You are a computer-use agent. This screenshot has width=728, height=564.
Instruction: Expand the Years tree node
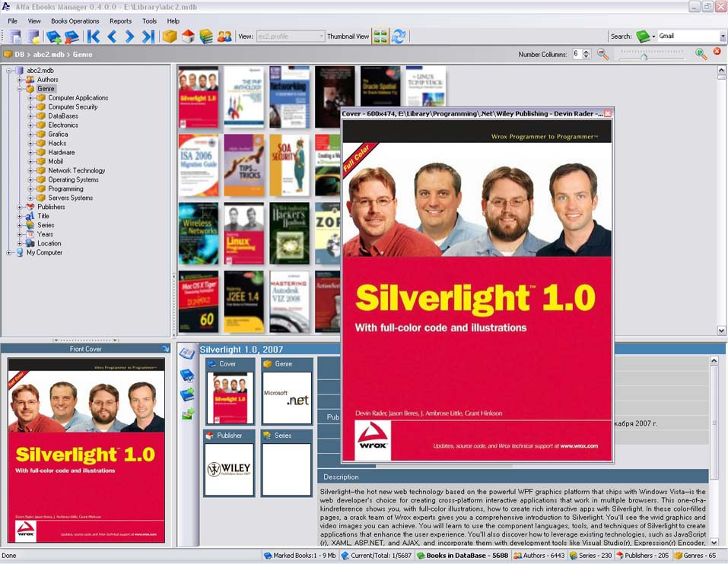20,234
